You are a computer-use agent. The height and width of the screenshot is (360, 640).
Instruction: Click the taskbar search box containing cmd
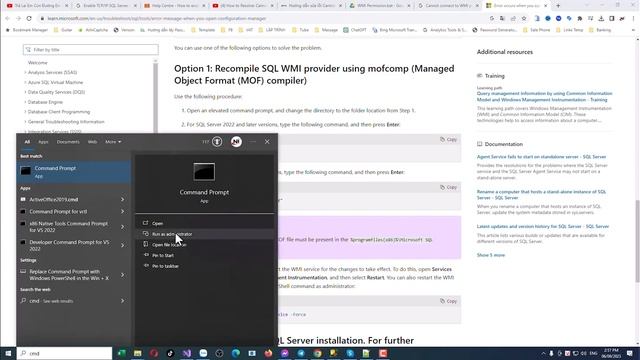(64, 353)
